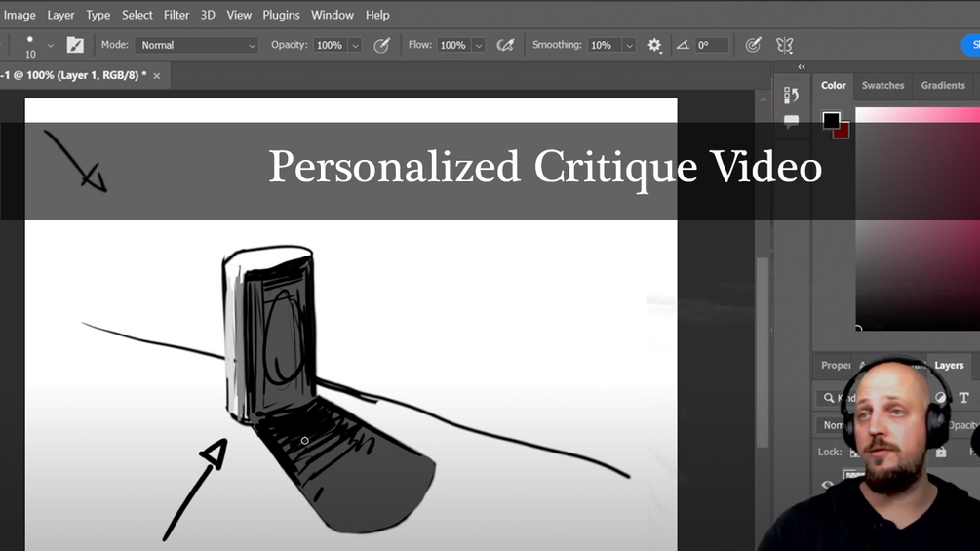Open the Smoothing slider arrow
The image size is (980, 551).
(629, 46)
